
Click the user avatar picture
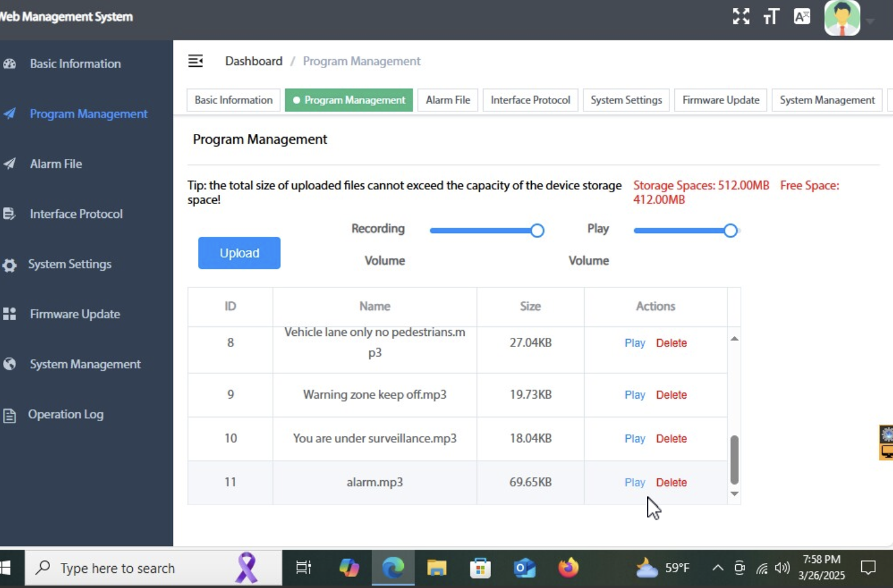click(x=842, y=18)
